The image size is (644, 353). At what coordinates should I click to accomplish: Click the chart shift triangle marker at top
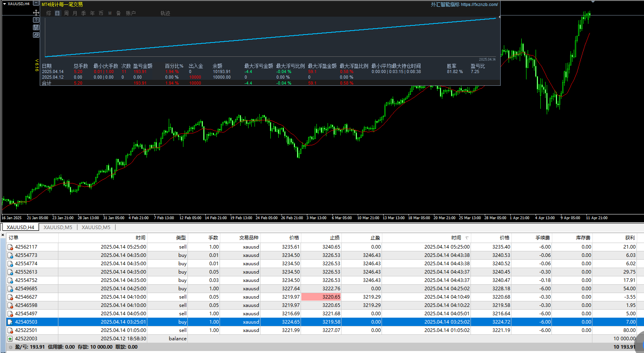(x=593, y=2)
